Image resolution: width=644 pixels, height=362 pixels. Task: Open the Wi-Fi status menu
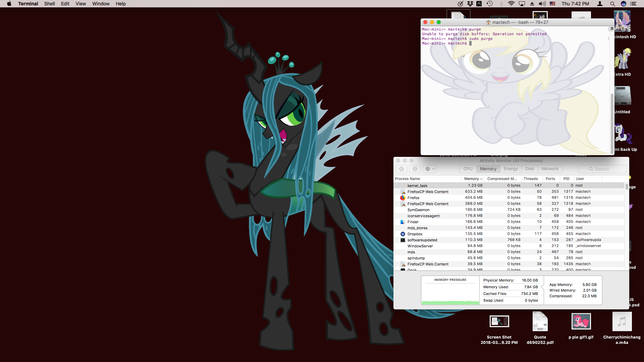point(511,4)
